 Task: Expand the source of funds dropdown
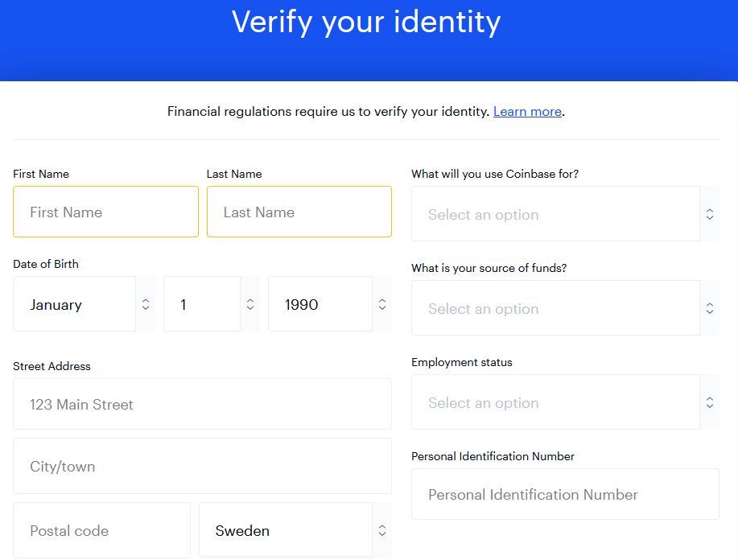click(555, 309)
